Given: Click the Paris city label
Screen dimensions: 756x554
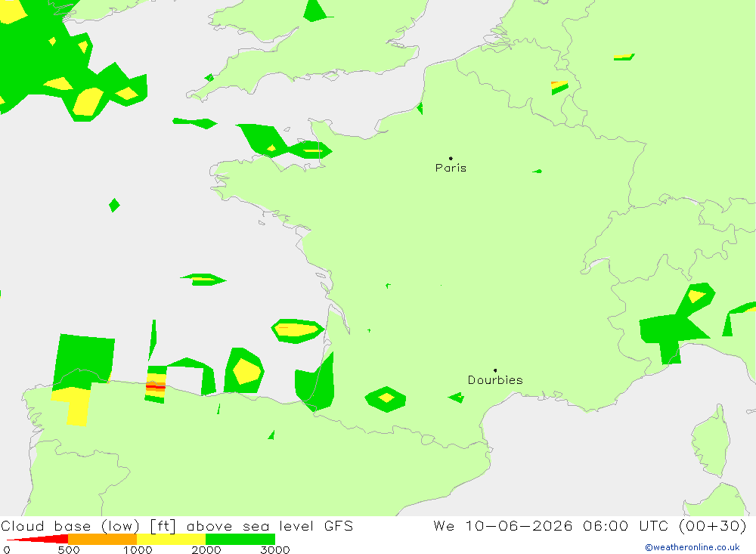Looking at the screenshot, I should tap(451, 168).
